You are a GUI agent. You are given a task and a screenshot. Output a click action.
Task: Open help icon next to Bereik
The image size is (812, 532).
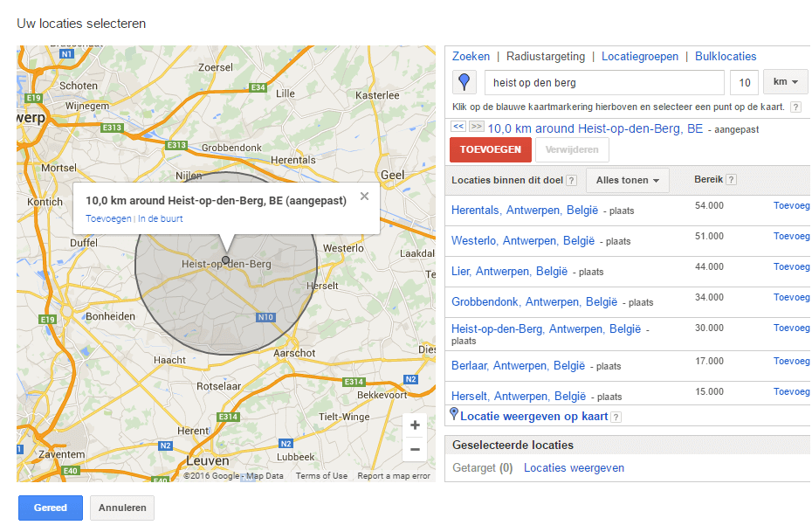(x=731, y=180)
